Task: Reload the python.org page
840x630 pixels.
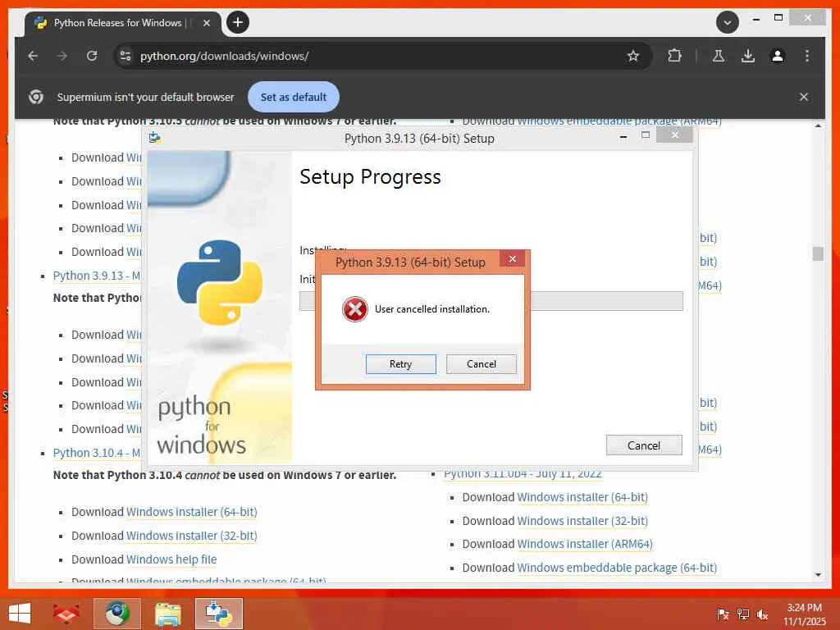Action: pyautogui.click(x=92, y=56)
